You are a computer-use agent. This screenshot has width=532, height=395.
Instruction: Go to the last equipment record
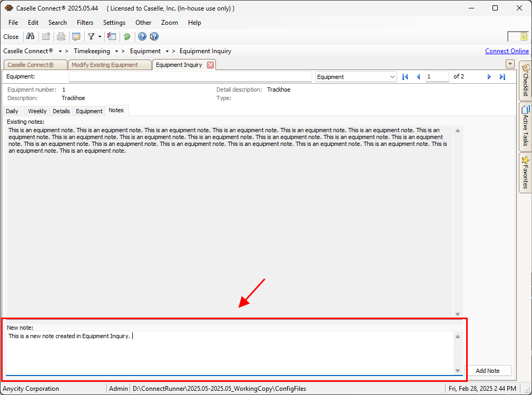(x=503, y=77)
